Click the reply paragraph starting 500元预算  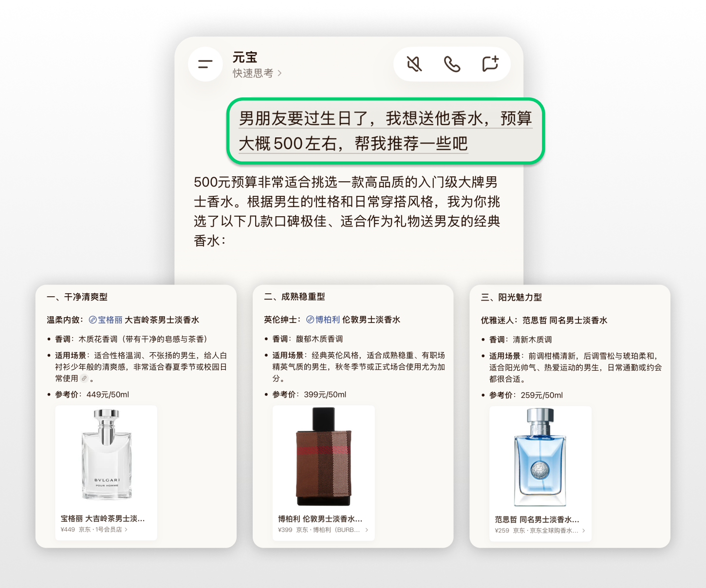click(347, 211)
